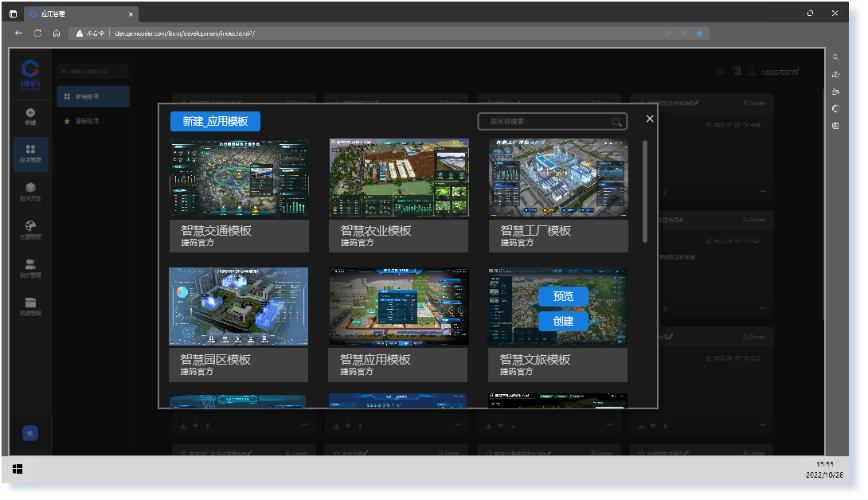
Task: Create an app from 智慧文旅模板 with 创建
Action: 563,321
